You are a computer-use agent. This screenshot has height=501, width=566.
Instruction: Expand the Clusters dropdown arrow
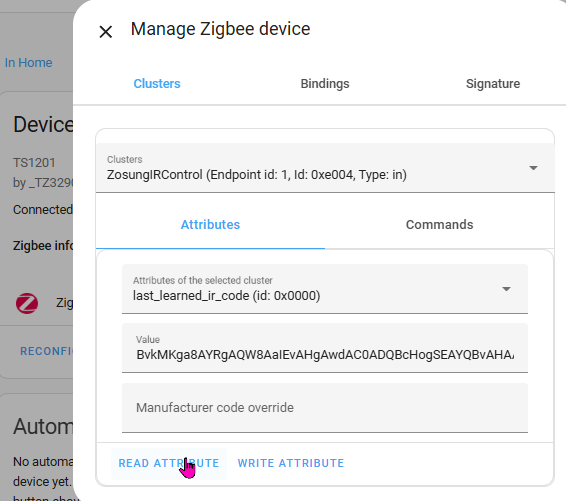533,168
